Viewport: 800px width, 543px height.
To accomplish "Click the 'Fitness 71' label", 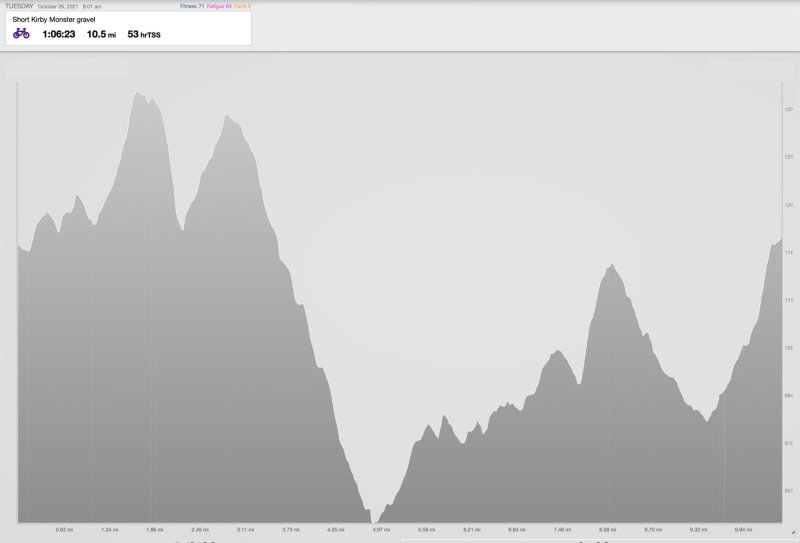I will 192,6.
